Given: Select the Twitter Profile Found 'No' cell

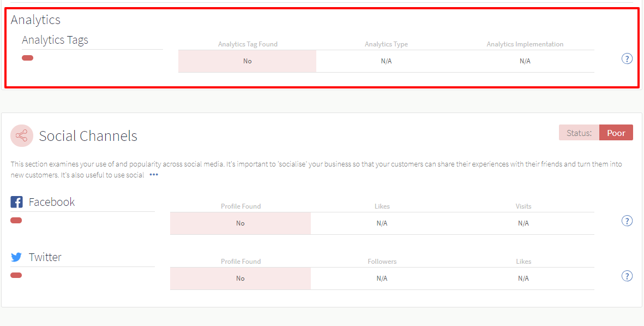Looking at the screenshot, I should point(240,278).
